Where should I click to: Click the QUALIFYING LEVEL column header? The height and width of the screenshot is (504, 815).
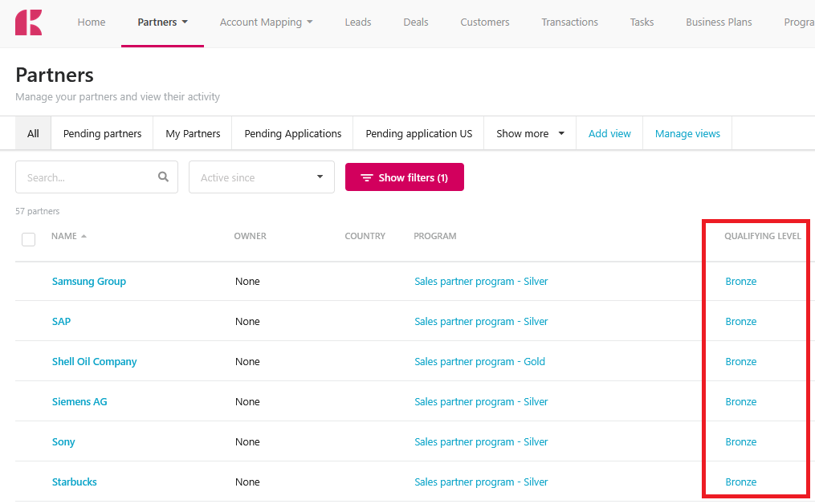click(x=763, y=236)
